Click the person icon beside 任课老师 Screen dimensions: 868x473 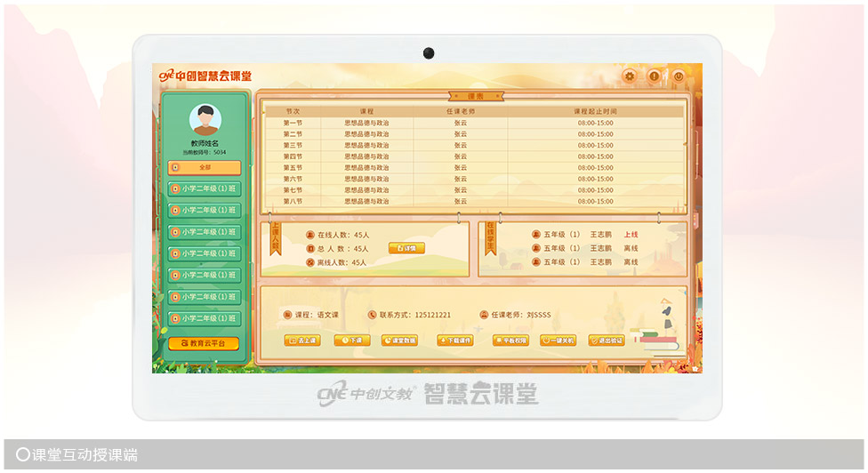click(484, 315)
